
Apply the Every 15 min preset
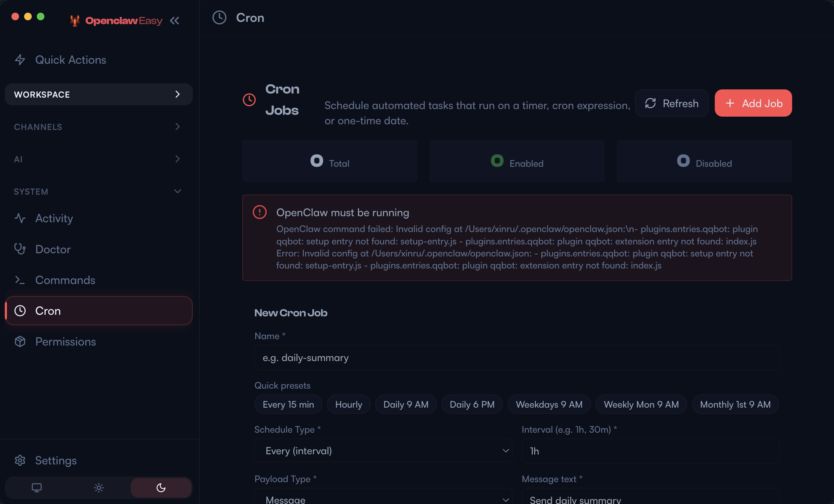coord(288,404)
